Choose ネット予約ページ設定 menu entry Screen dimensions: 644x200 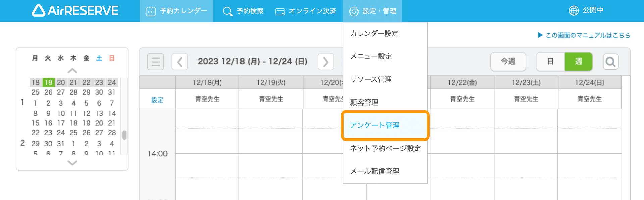click(x=385, y=148)
